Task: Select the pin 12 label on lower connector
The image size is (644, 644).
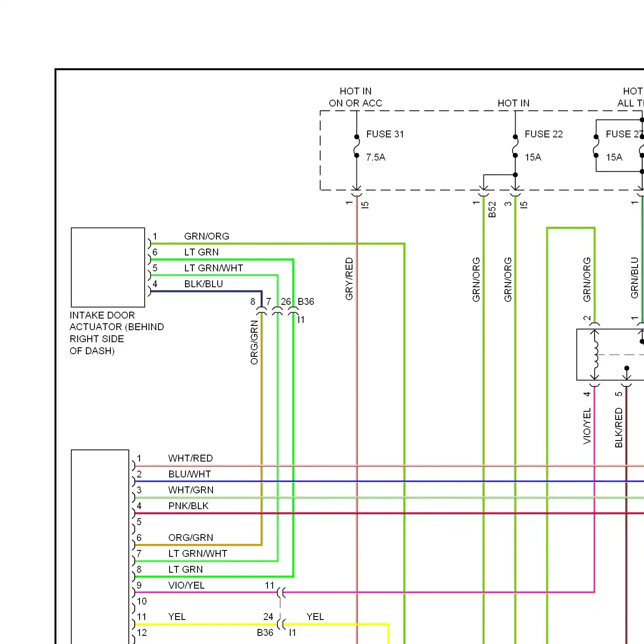Action: 142,632
